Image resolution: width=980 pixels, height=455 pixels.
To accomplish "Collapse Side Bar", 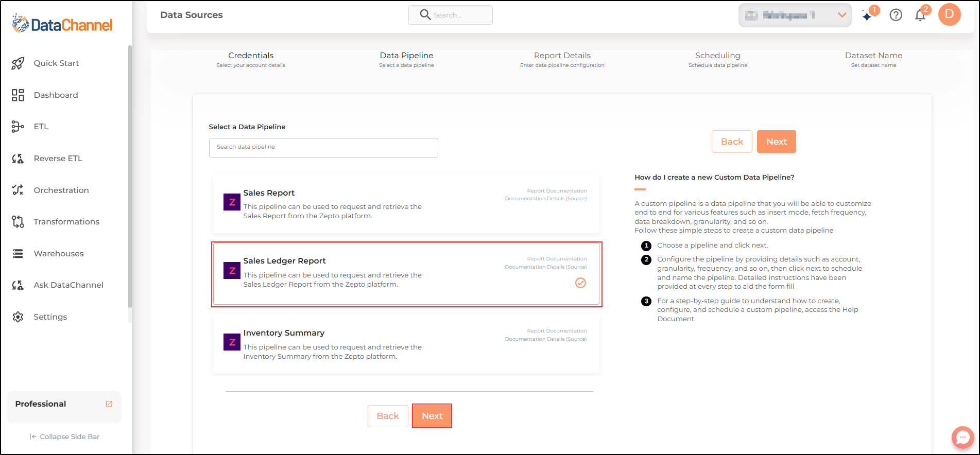I will point(64,436).
